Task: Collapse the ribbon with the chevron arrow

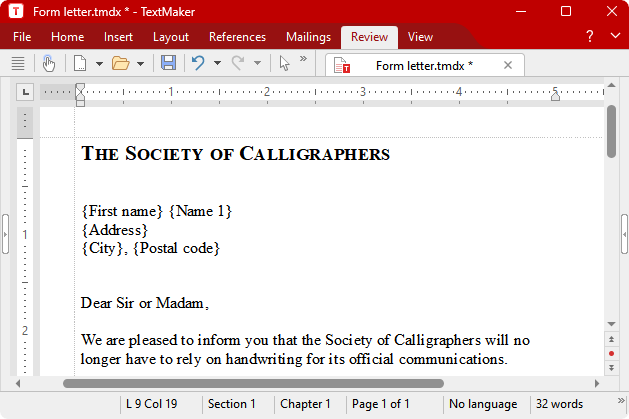Action: [x=615, y=35]
